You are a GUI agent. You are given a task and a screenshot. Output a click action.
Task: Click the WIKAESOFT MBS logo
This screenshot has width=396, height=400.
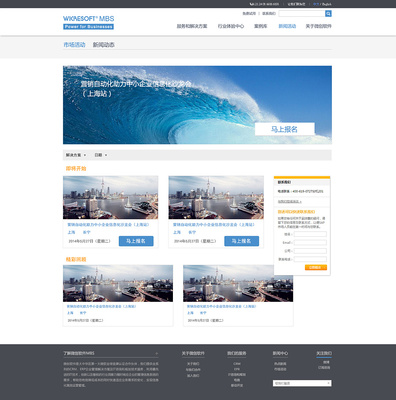pos(88,22)
